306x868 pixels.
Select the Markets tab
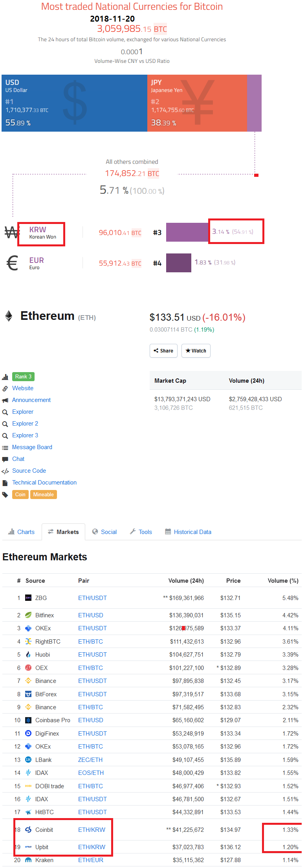pos(63,532)
